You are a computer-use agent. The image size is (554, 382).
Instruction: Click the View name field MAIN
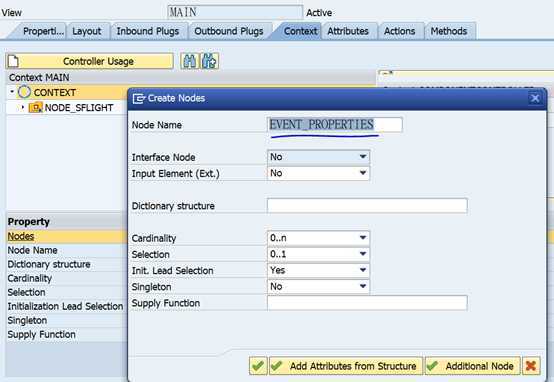(x=235, y=12)
